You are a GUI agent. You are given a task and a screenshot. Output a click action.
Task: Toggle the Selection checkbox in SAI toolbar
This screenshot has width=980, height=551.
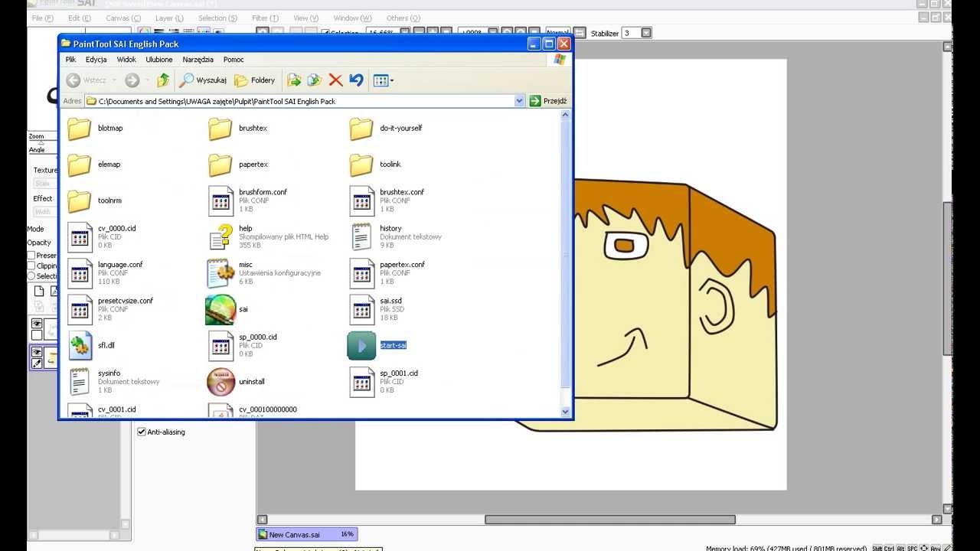(325, 33)
